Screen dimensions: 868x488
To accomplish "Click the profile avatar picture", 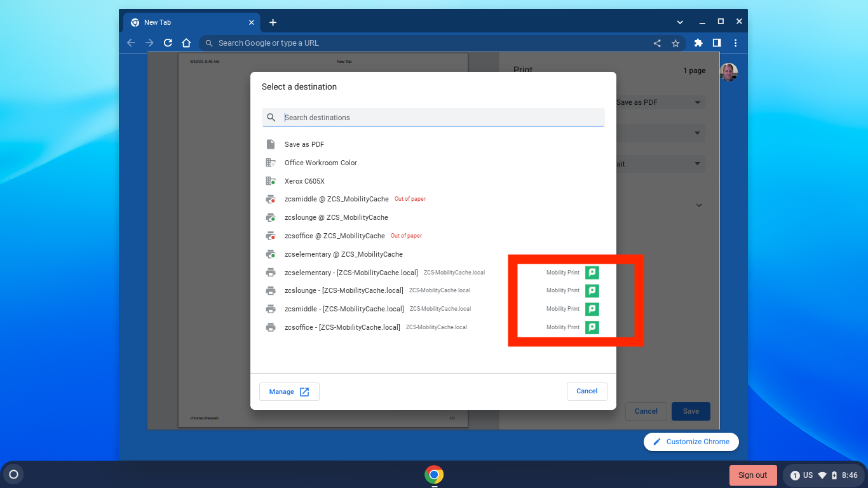I will pyautogui.click(x=729, y=72).
